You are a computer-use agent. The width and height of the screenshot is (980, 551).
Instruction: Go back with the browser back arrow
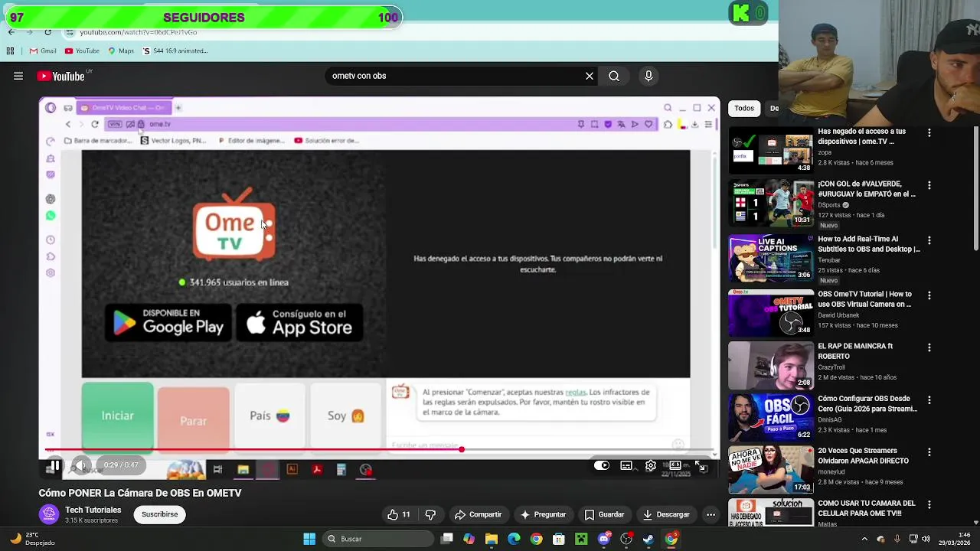pyautogui.click(x=11, y=32)
